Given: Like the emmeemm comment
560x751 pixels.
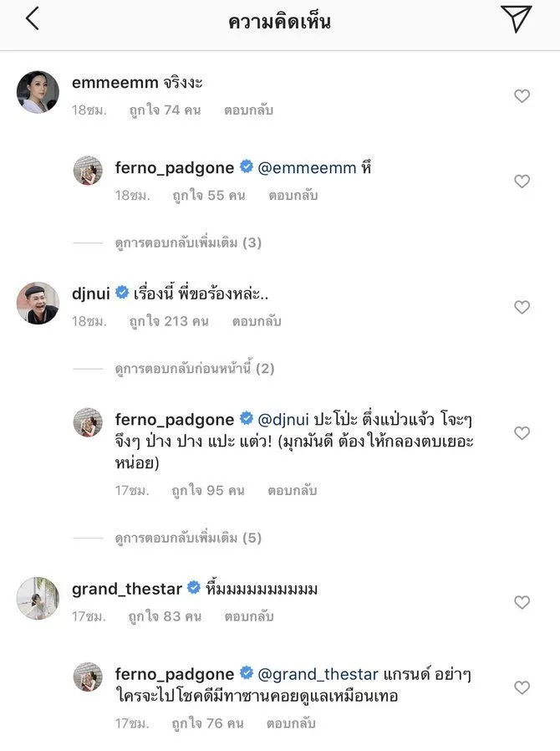Looking at the screenshot, I should [x=522, y=96].
